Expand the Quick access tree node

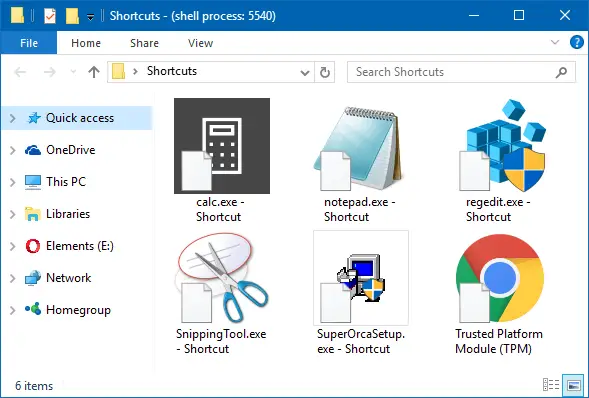(12, 118)
